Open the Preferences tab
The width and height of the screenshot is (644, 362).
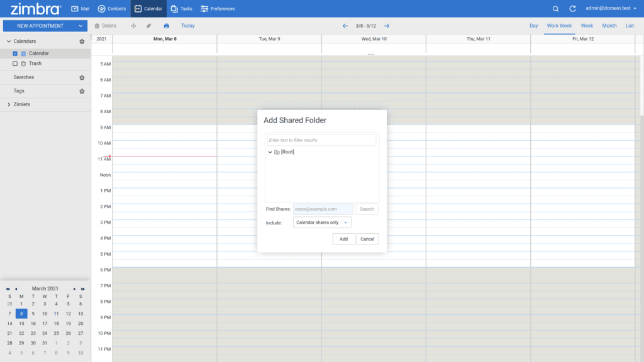coord(218,9)
